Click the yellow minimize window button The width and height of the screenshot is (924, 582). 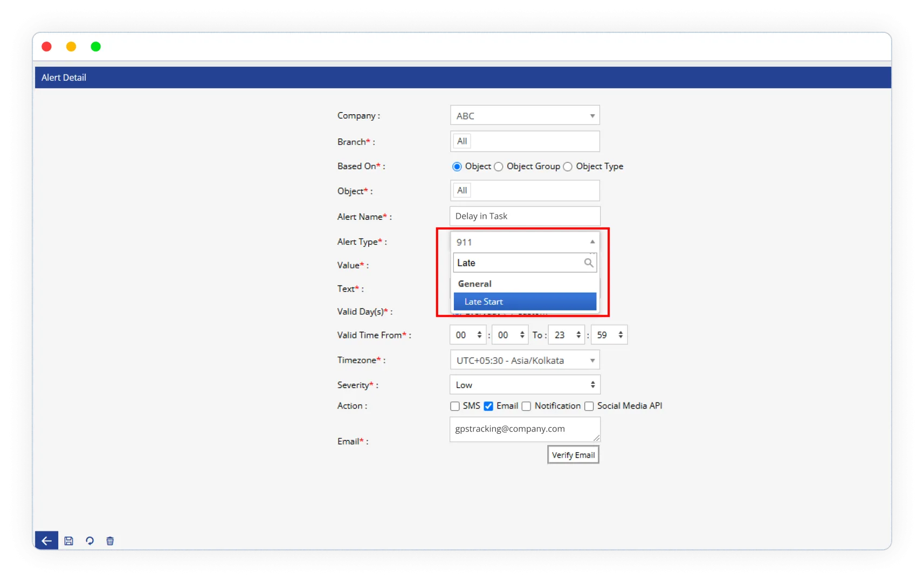pos(71,47)
